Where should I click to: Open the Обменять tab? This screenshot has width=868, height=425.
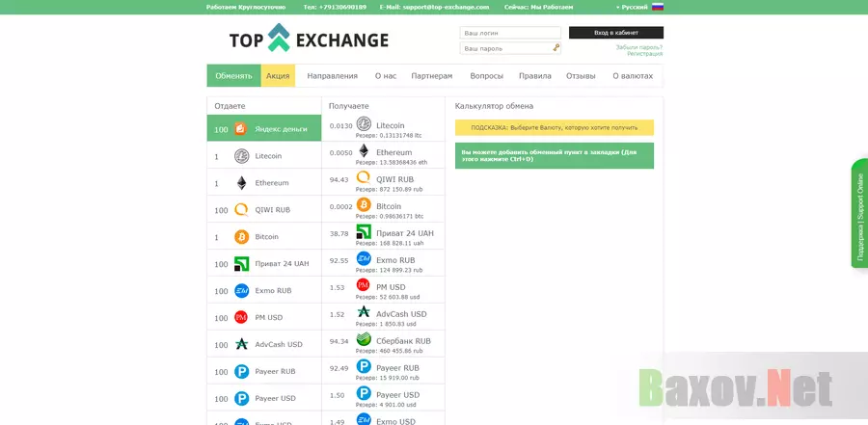[x=233, y=76]
